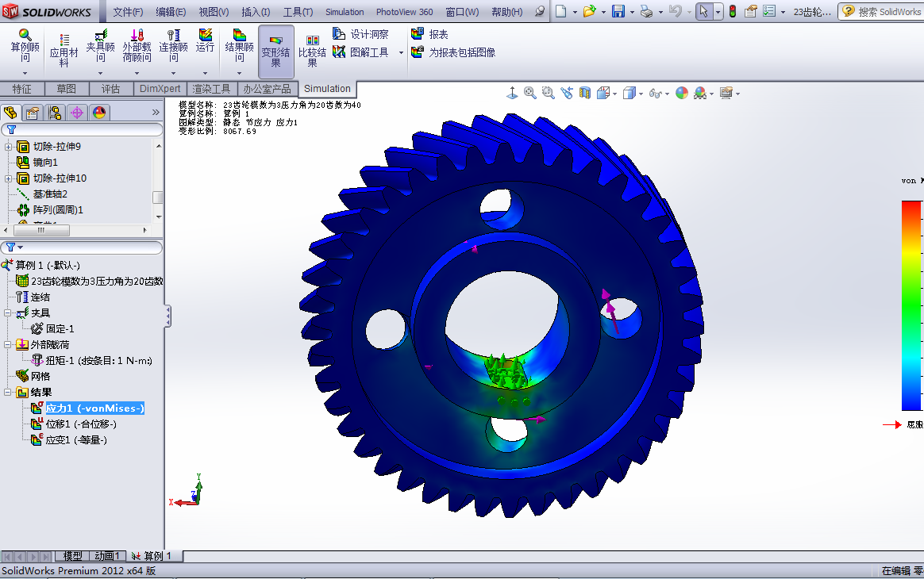Click the Edit Appearance color ball icon
The image size is (924, 579).
(681, 93)
